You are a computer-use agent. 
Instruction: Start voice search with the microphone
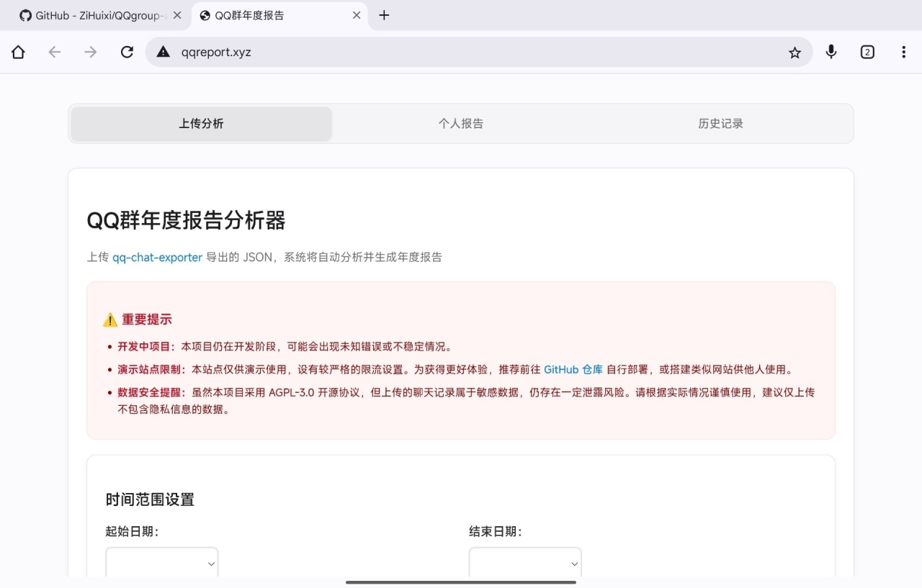click(x=831, y=52)
